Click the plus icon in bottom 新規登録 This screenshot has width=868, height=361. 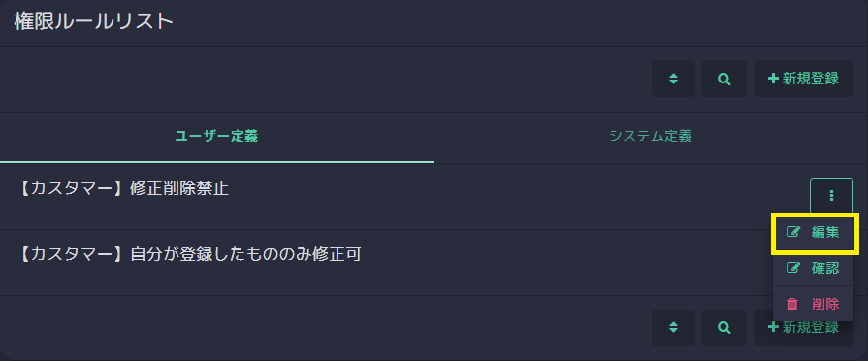[773, 328]
